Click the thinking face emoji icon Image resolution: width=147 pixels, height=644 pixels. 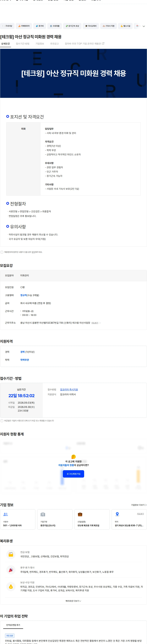pyautogui.click(x=73, y=457)
